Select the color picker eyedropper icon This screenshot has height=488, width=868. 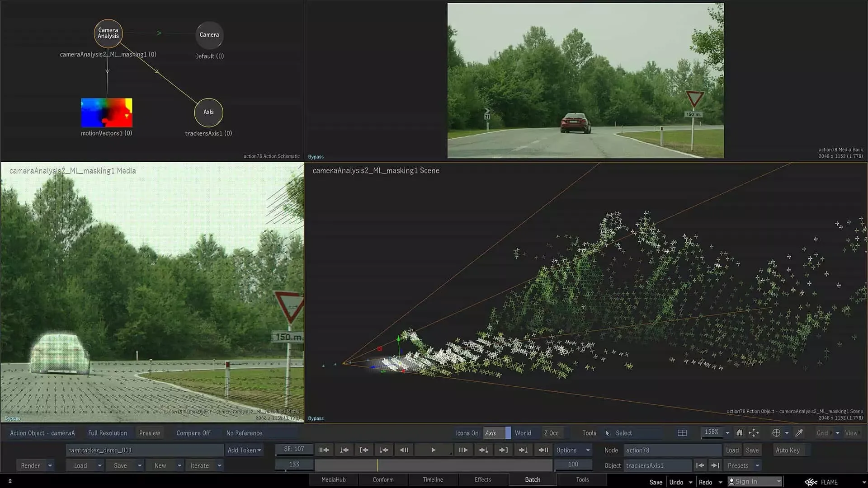pyautogui.click(x=798, y=432)
